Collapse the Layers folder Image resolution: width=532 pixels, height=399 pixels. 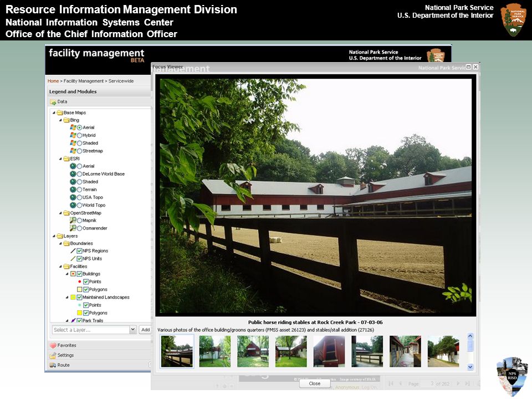coord(54,236)
